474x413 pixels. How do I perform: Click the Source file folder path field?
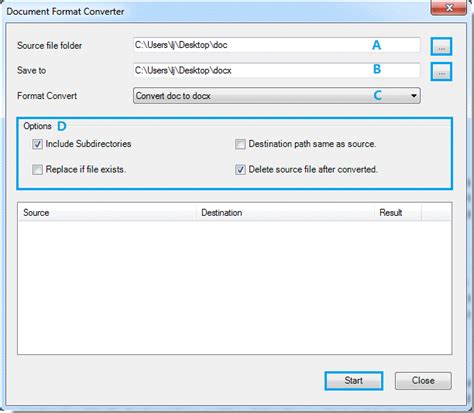click(277, 45)
